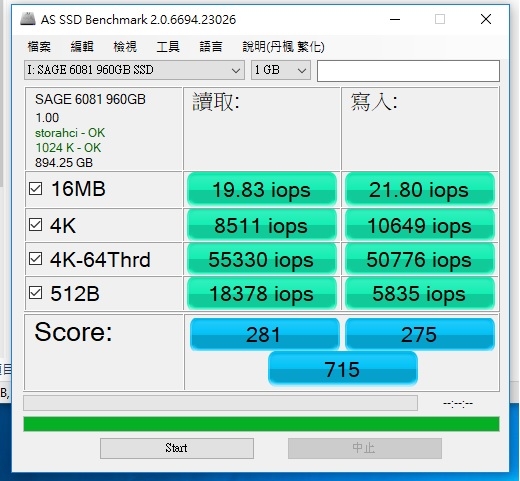Uncheck the 4K test checkbox
The height and width of the screenshot is (481, 520).
pos(35,225)
